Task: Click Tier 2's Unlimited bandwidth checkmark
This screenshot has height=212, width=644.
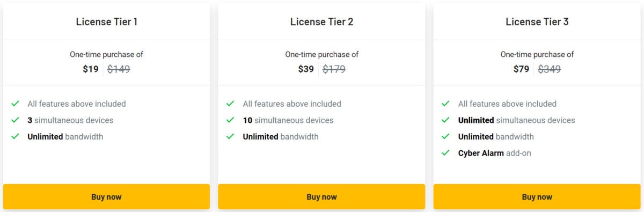Action: point(230,136)
